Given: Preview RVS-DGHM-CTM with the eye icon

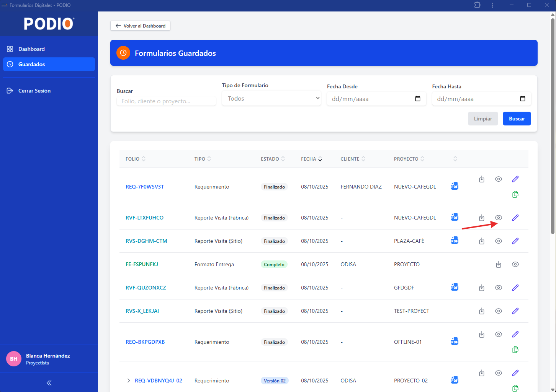Looking at the screenshot, I should coord(499,241).
